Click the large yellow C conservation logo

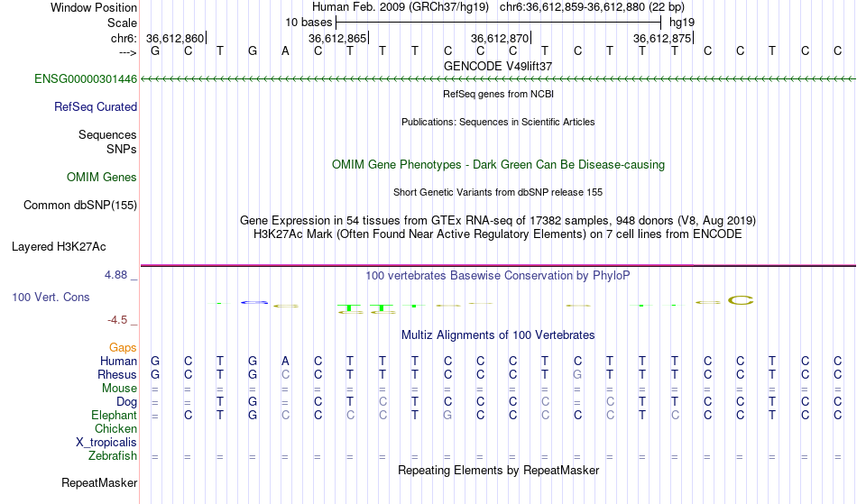(x=741, y=300)
